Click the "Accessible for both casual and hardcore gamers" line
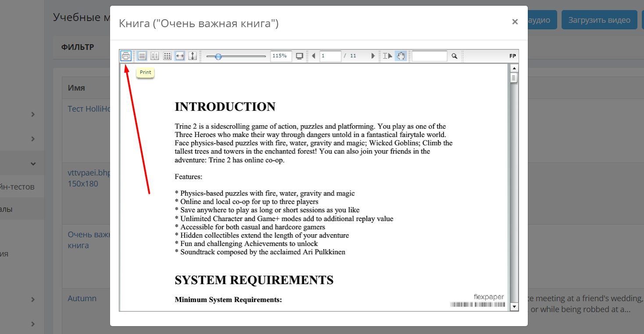 (x=250, y=227)
